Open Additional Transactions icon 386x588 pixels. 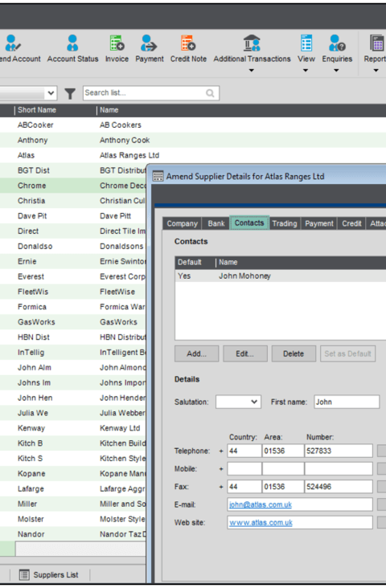coord(252,43)
